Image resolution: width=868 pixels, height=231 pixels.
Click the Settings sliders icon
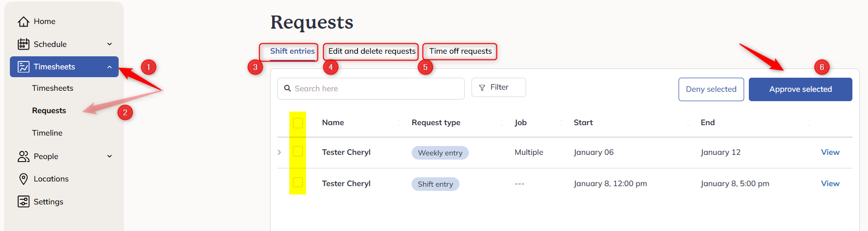click(23, 202)
